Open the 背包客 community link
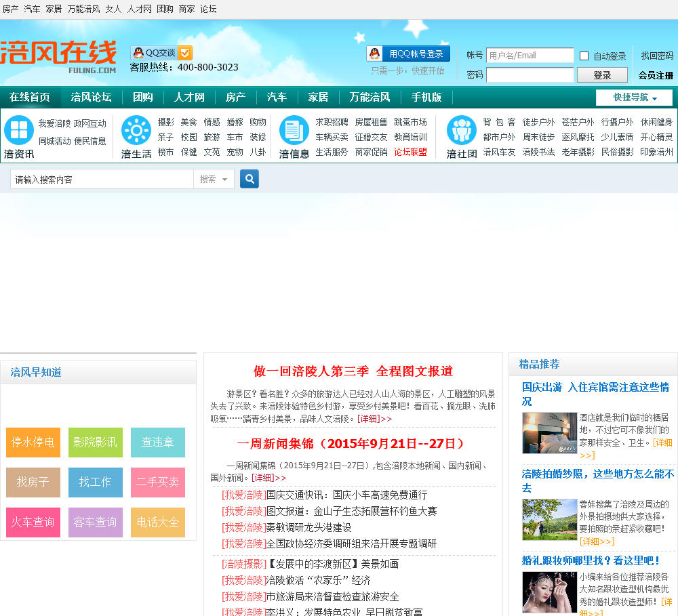Screen dimensions: 678x616 click(500, 123)
